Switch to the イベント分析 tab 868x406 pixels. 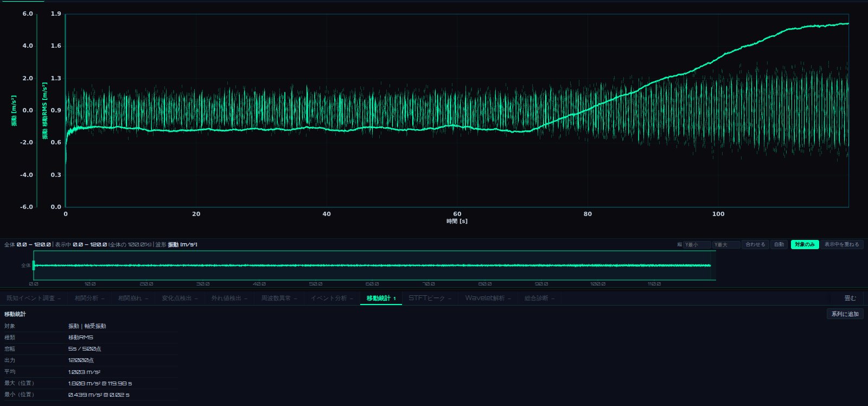[332, 299]
